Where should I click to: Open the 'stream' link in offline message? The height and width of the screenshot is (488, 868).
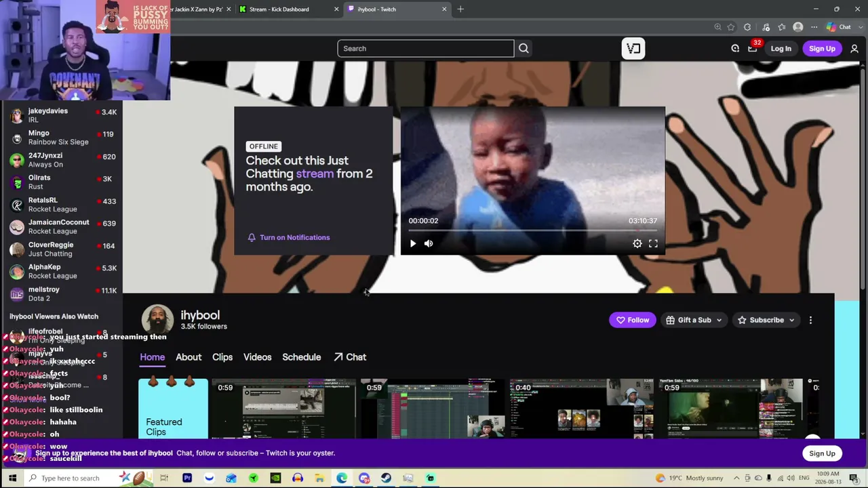point(315,174)
